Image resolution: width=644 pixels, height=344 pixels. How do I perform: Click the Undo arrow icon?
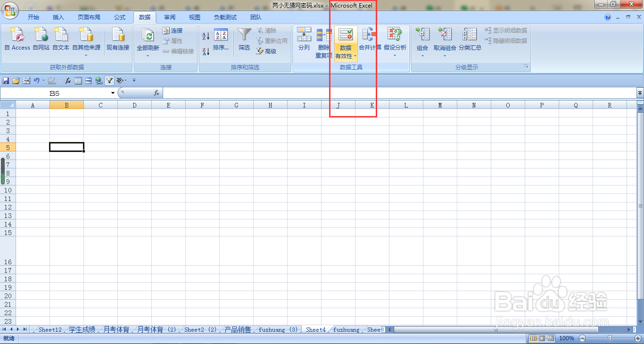36,81
